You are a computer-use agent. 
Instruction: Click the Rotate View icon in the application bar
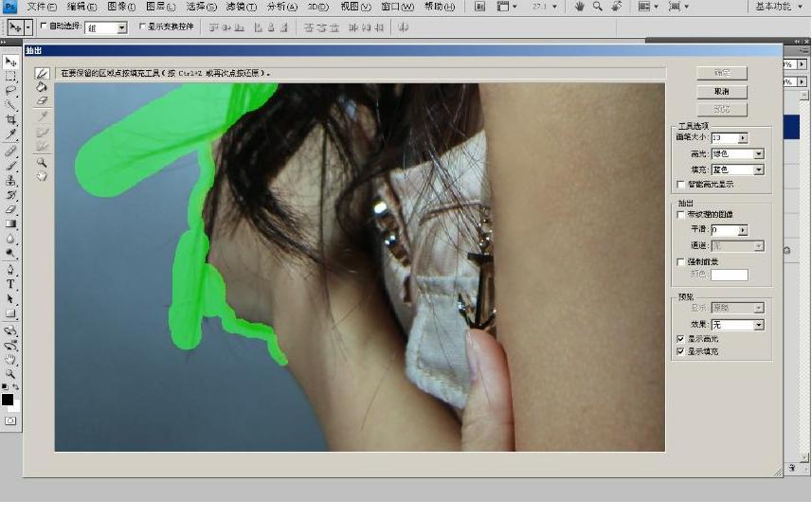pyautogui.click(x=616, y=7)
